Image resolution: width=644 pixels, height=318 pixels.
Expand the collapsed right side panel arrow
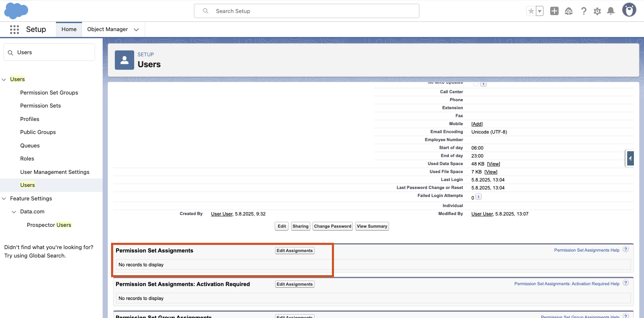[630, 159]
